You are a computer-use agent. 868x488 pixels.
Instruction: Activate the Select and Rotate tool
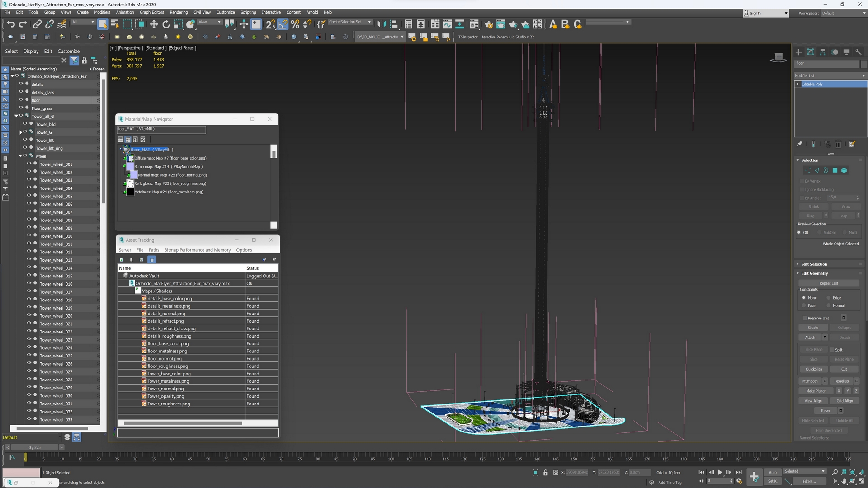click(166, 24)
